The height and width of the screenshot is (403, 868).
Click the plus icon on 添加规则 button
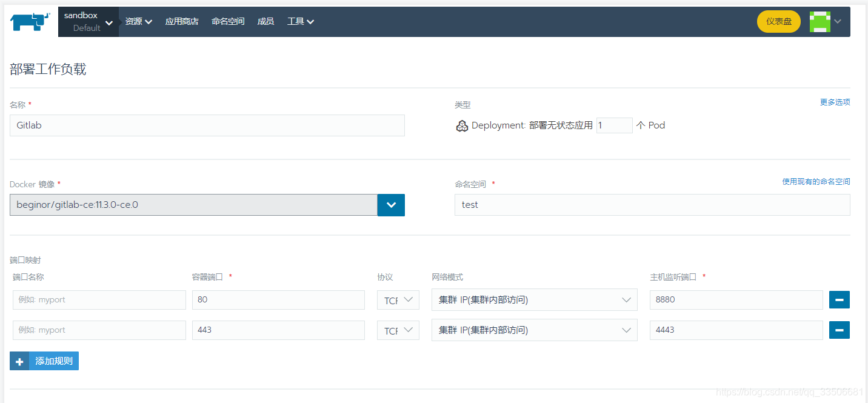pos(19,361)
